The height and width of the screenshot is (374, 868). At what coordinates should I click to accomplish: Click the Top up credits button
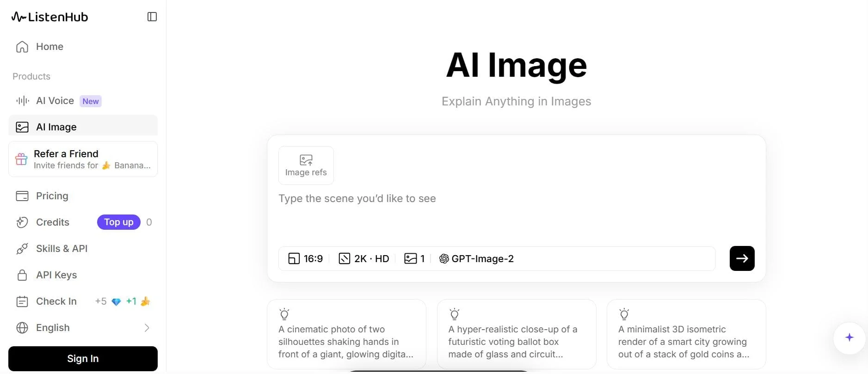118,222
